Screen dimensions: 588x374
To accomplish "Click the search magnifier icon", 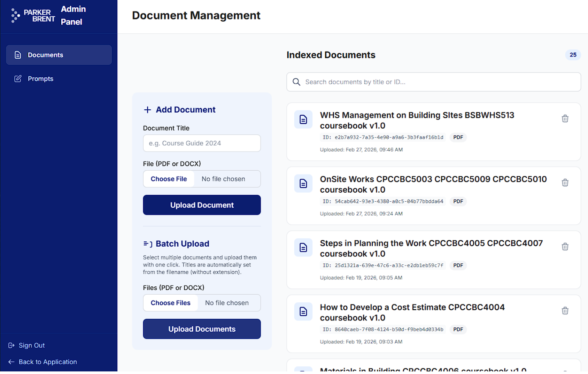I will pos(296,82).
